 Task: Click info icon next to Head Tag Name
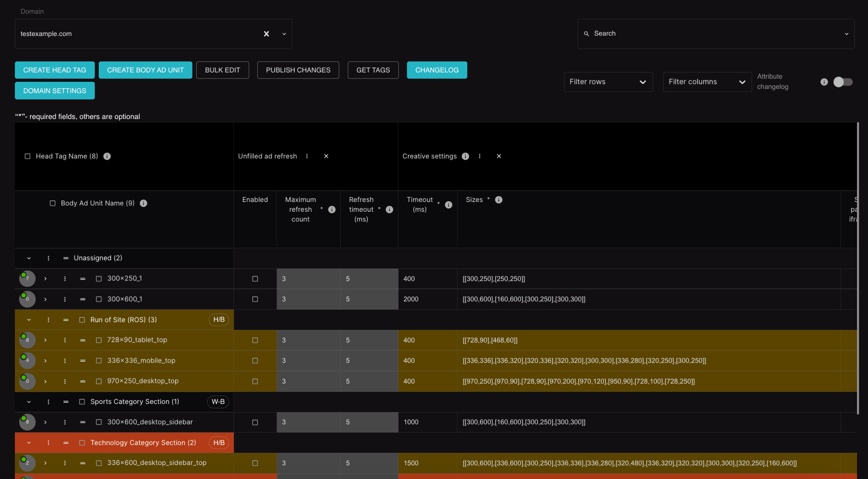click(x=107, y=156)
